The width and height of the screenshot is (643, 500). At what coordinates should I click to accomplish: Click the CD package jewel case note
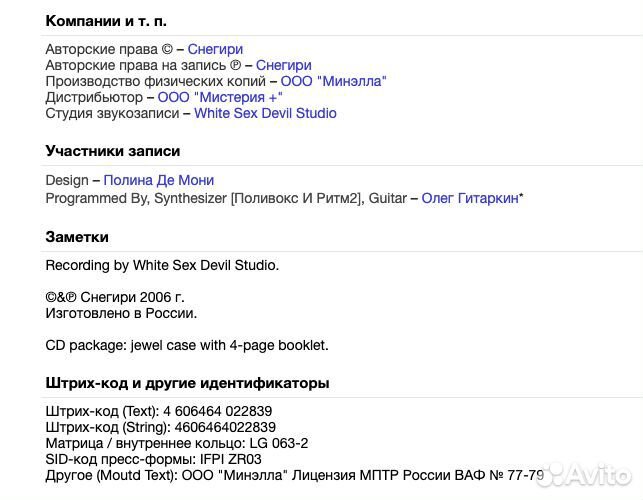pyautogui.click(x=187, y=345)
